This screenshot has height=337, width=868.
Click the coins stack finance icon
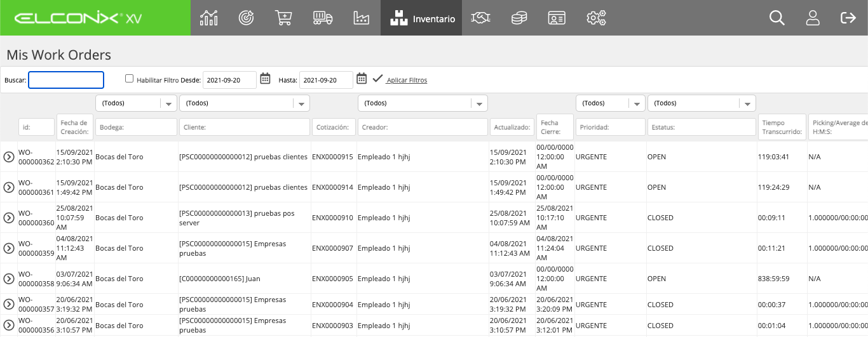pyautogui.click(x=519, y=18)
